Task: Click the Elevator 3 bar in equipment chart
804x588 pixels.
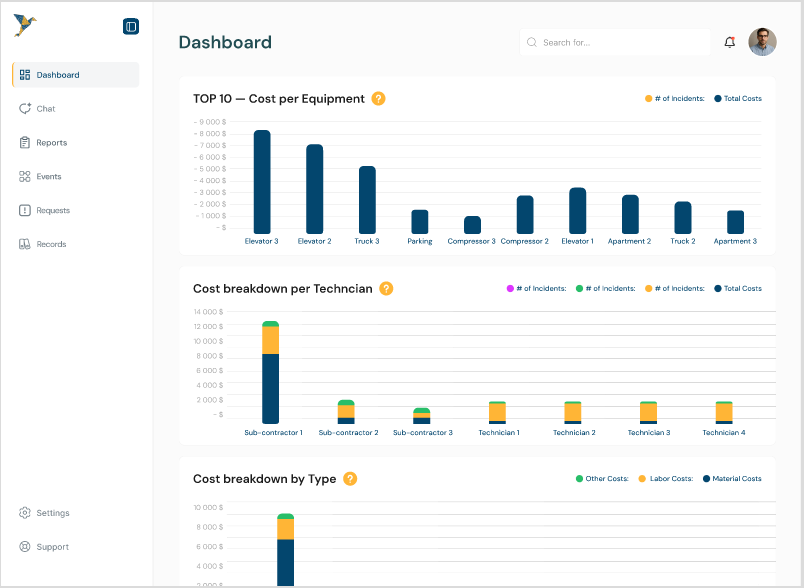Action: [x=262, y=182]
